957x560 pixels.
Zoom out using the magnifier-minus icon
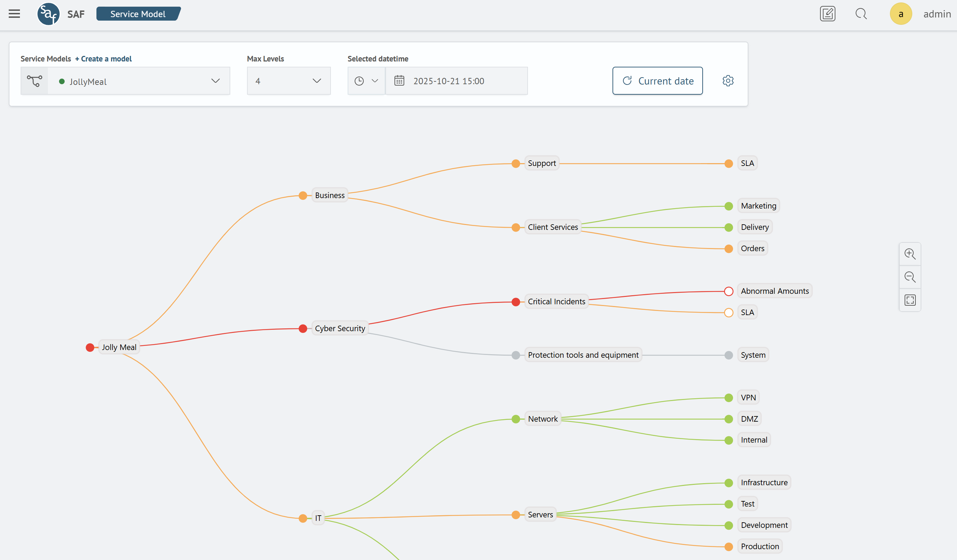(910, 277)
